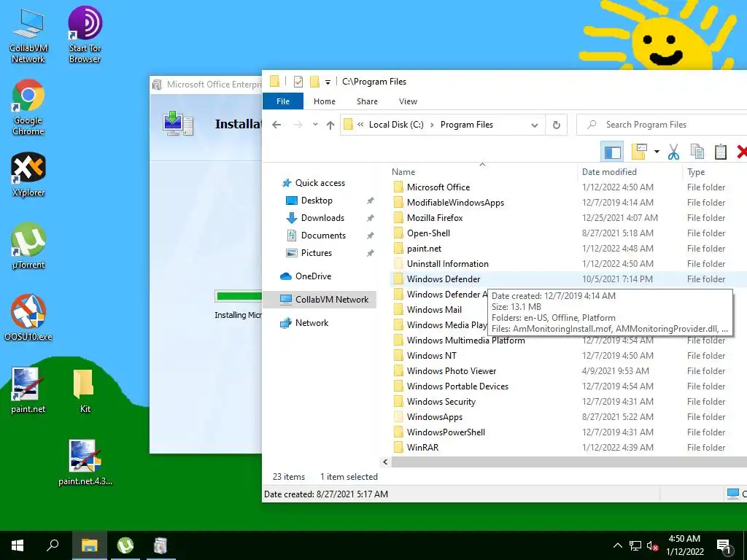Click the Copy toolbar icon
This screenshot has height=560, width=747.
pyautogui.click(x=697, y=152)
